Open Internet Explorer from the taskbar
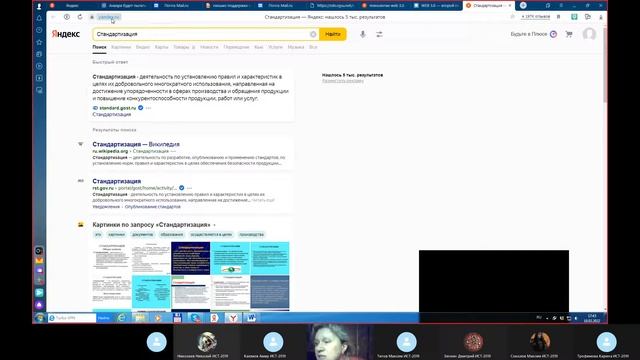 click(x=121, y=318)
